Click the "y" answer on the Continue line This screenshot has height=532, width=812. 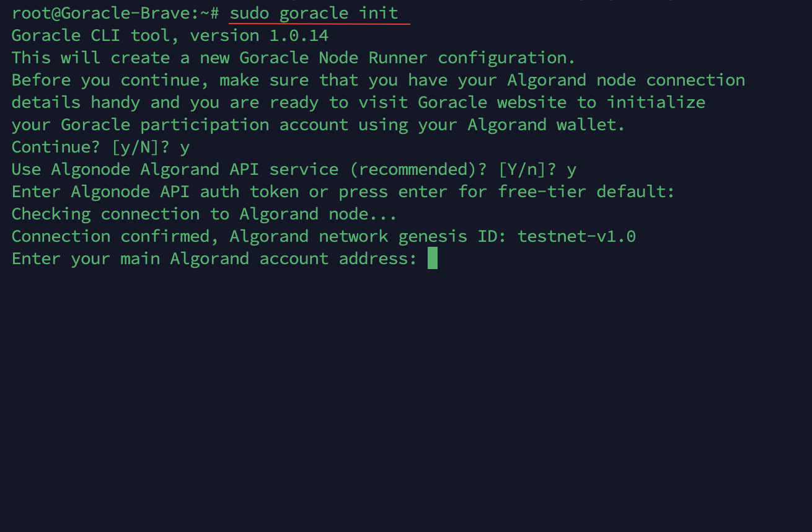pos(185,147)
